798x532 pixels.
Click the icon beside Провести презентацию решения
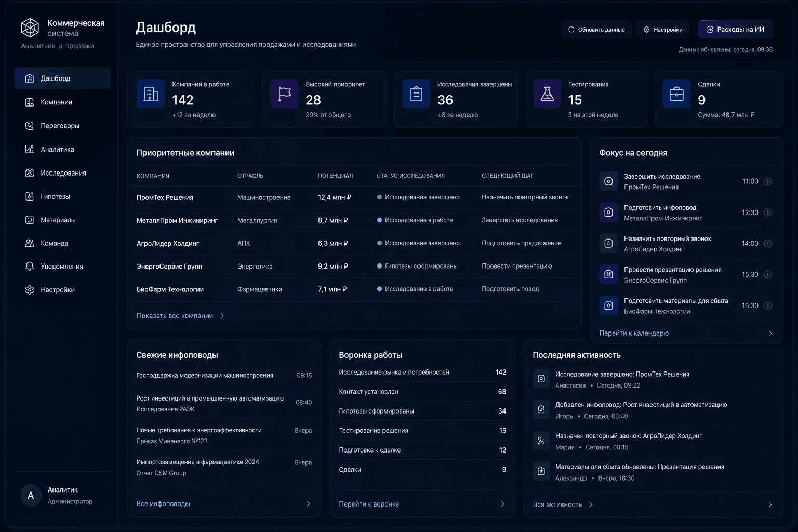tap(608, 275)
